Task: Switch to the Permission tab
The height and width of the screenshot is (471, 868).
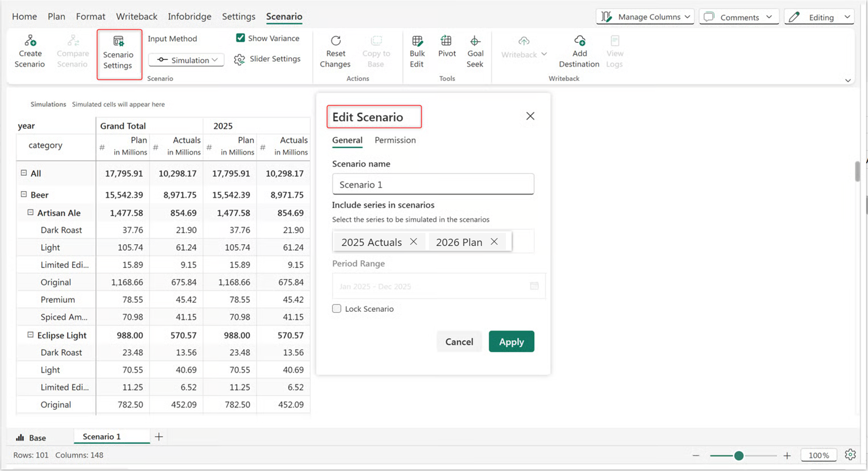Action: coord(395,140)
